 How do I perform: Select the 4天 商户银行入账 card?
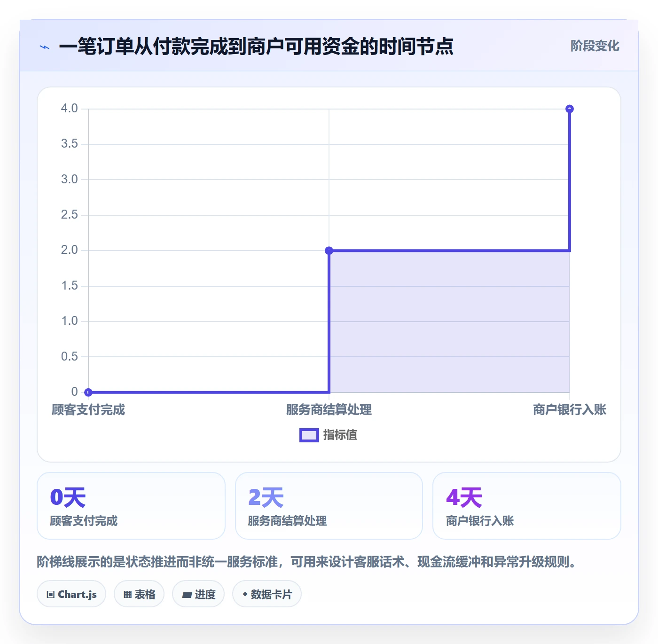(x=527, y=506)
